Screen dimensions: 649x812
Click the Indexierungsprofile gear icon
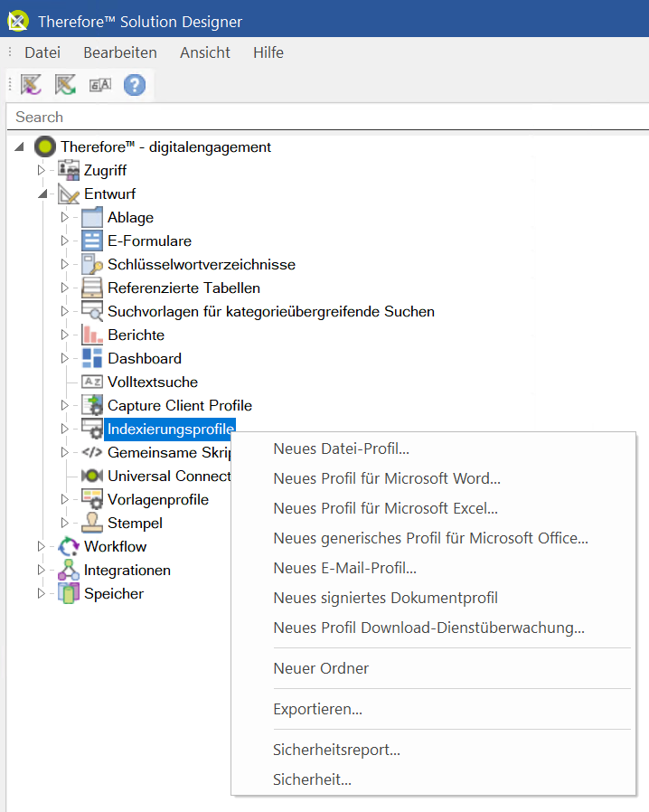coord(92,429)
